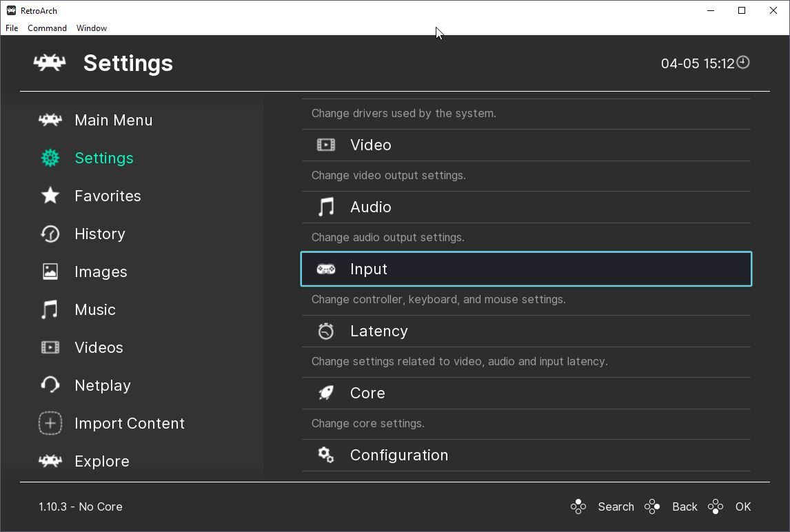Click the plus icon for Import Content
790x532 pixels.
(50, 423)
